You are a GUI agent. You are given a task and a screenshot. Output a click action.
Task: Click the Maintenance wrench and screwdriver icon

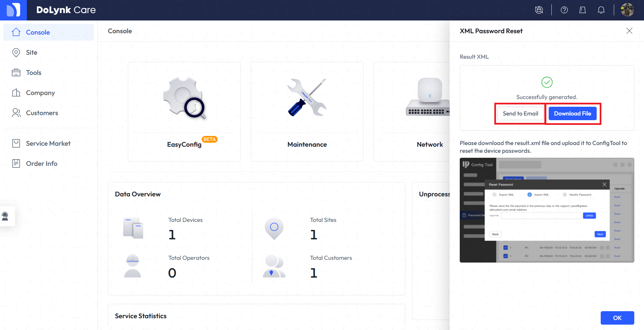click(x=307, y=97)
